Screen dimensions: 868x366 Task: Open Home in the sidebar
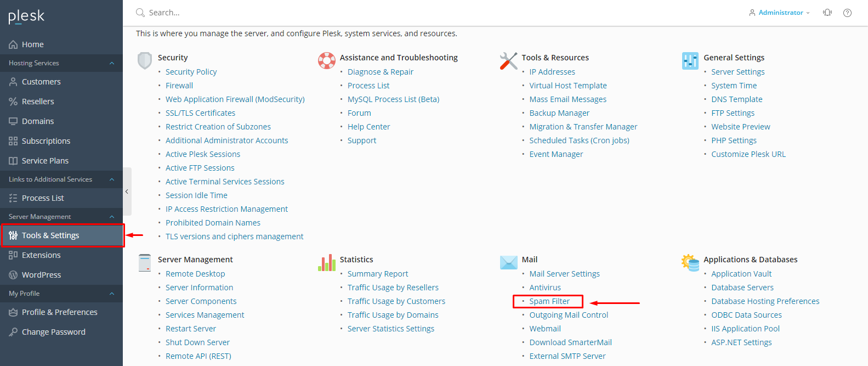tap(61, 44)
